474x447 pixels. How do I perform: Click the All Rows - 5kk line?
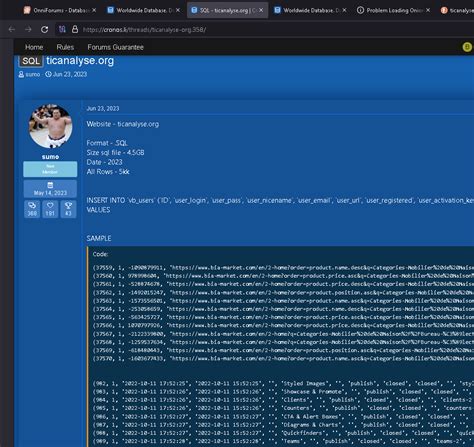pos(108,172)
